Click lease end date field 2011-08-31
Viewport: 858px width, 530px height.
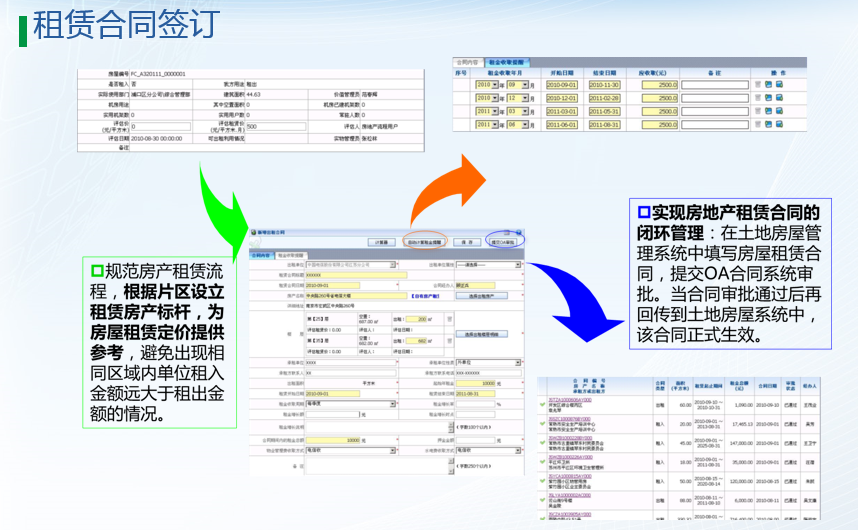click(x=476, y=394)
